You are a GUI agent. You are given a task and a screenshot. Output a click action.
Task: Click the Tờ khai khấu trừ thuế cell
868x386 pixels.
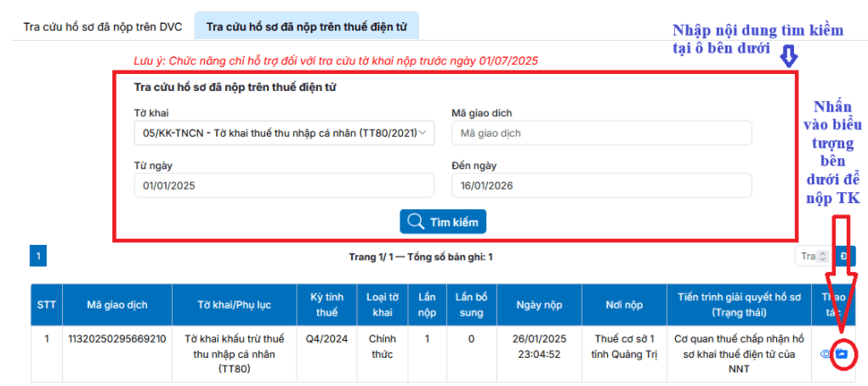click(x=234, y=353)
